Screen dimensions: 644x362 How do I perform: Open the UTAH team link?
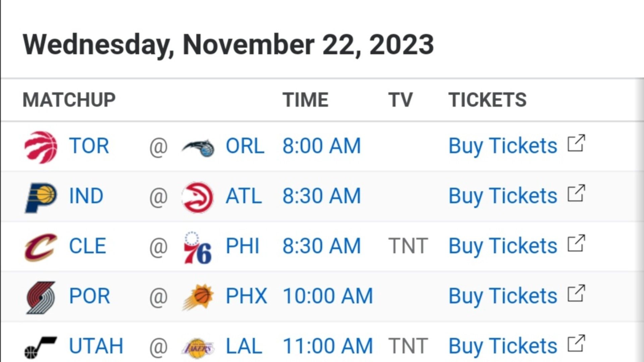96,346
